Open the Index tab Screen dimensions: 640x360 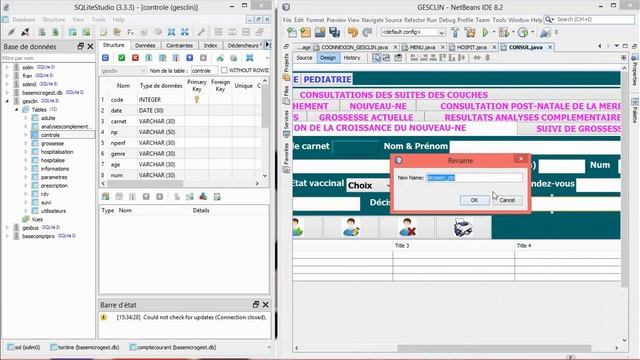(x=211, y=45)
